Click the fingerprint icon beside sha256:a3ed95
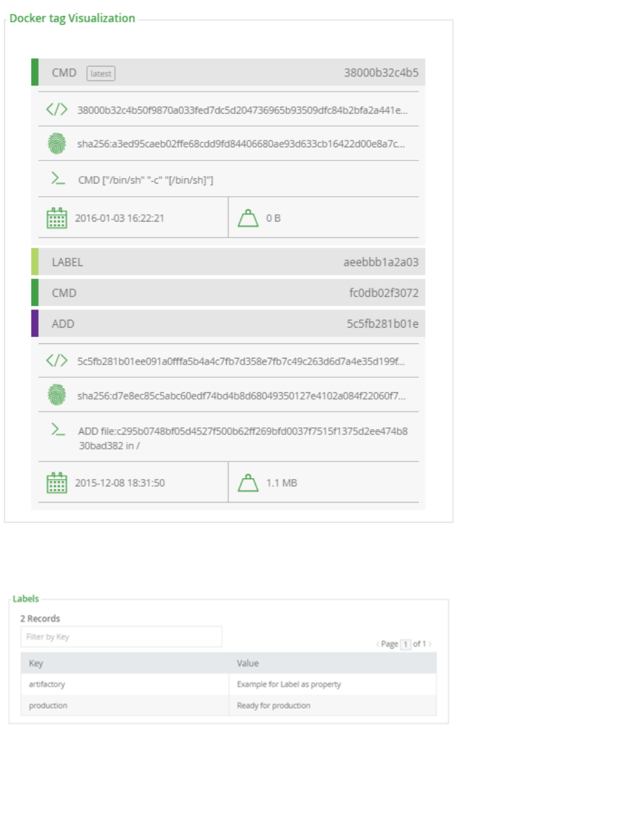Image resolution: width=623 pixels, height=840 pixels. [57, 144]
